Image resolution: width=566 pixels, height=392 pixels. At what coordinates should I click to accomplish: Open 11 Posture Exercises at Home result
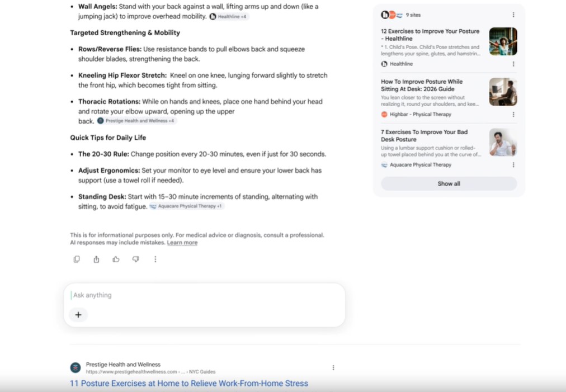pos(189,384)
